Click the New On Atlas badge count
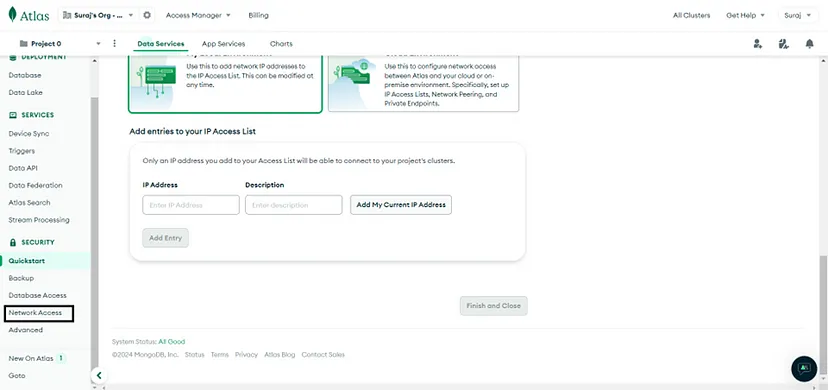The height and width of the screenshot is (390, 828). pos(61,358)
